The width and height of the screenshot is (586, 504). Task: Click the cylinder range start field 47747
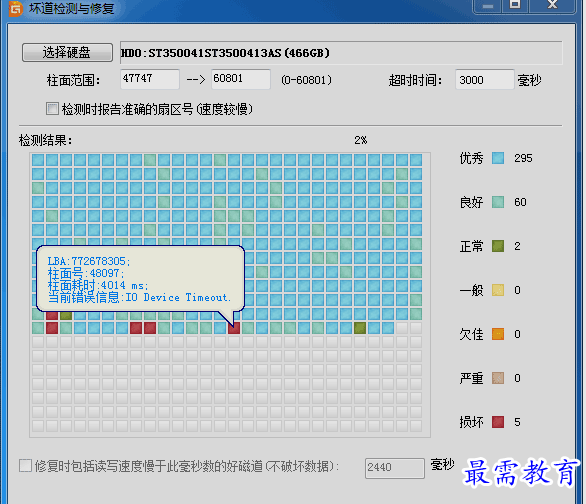[150, 79]
